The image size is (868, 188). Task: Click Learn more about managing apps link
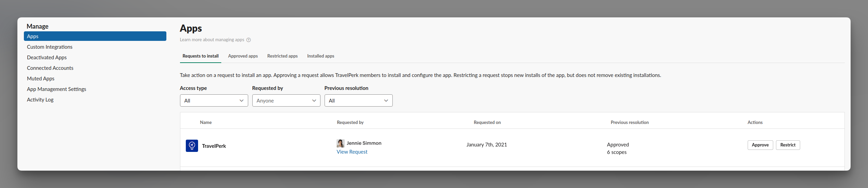point(212,40)
